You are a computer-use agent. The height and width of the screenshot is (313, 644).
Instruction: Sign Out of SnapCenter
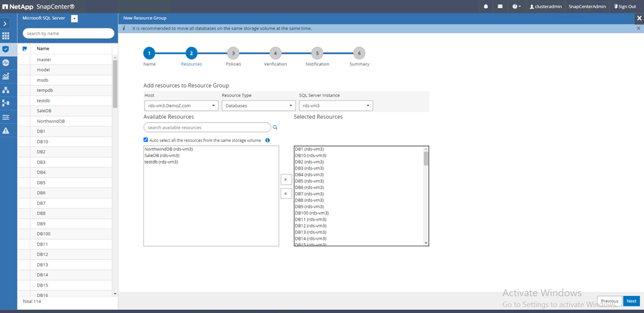click(625, 7)
